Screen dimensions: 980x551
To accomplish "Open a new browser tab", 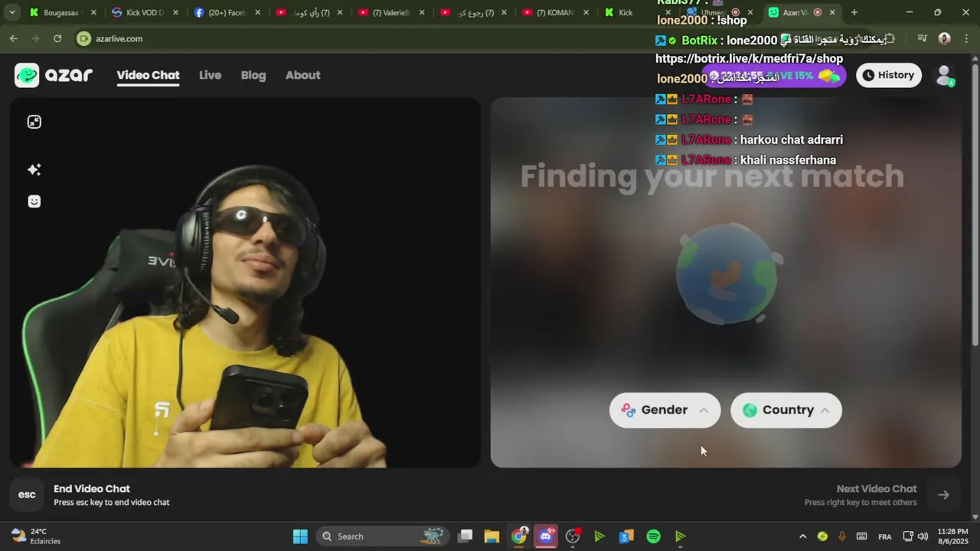I will pos(854,12).
